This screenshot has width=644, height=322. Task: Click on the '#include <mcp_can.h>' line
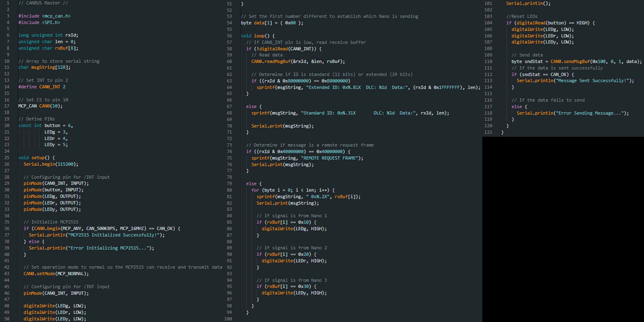click(44, 16)
